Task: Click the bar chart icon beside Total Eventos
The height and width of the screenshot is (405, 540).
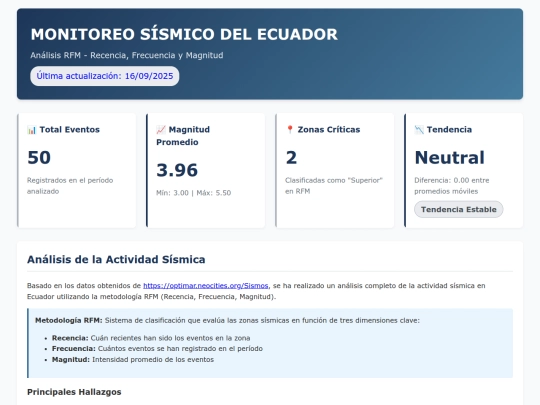Action: click(32, 130)
